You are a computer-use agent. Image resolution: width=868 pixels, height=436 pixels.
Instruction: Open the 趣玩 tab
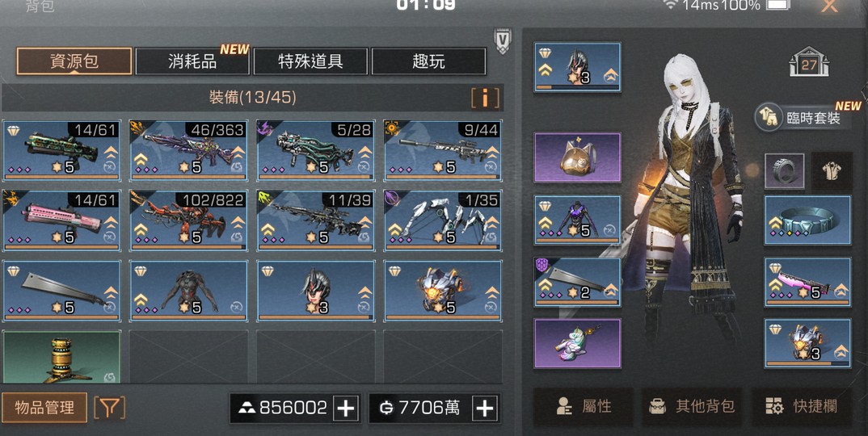pos(428,61)
